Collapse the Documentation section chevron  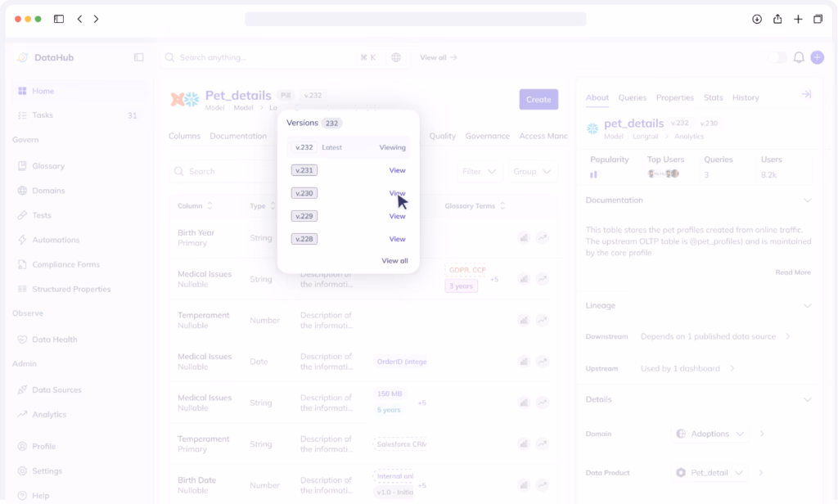point(807,200)
